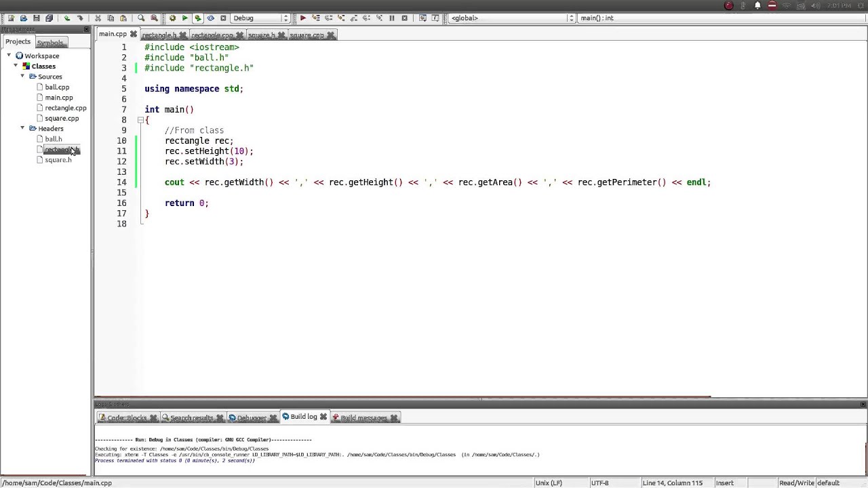Copy selection using toolbar icon

111,18
